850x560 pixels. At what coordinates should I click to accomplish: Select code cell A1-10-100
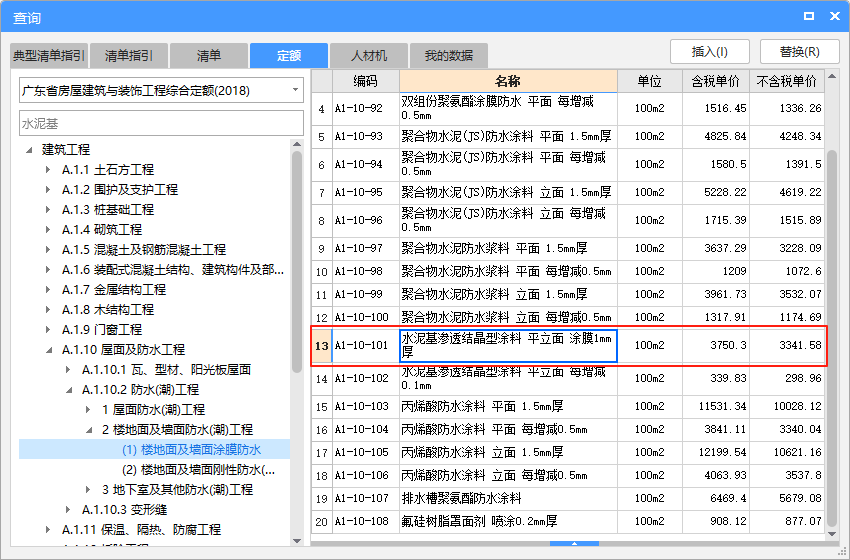pyautogui.click(x=365, y=317)
